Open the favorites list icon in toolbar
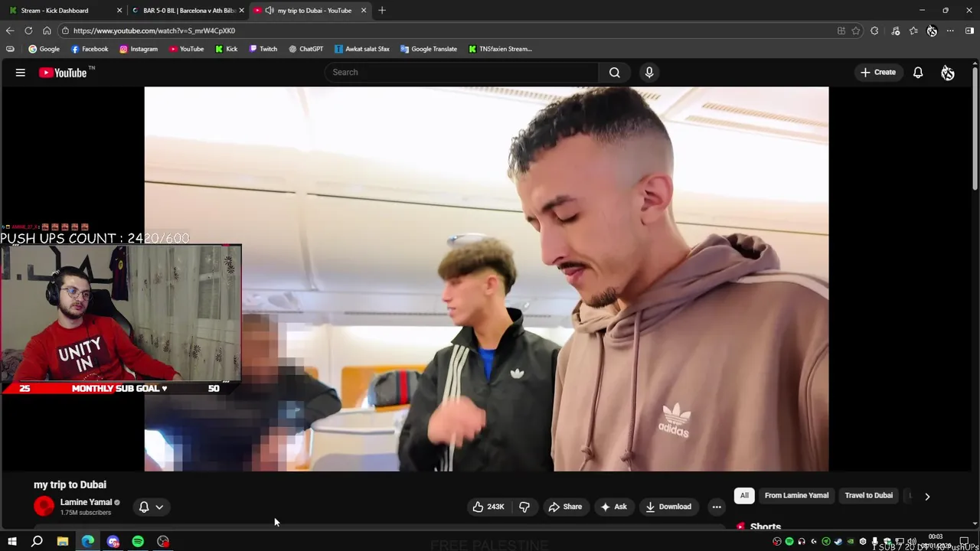This screenshot has height=551, width=980. (x=913, y=31)
